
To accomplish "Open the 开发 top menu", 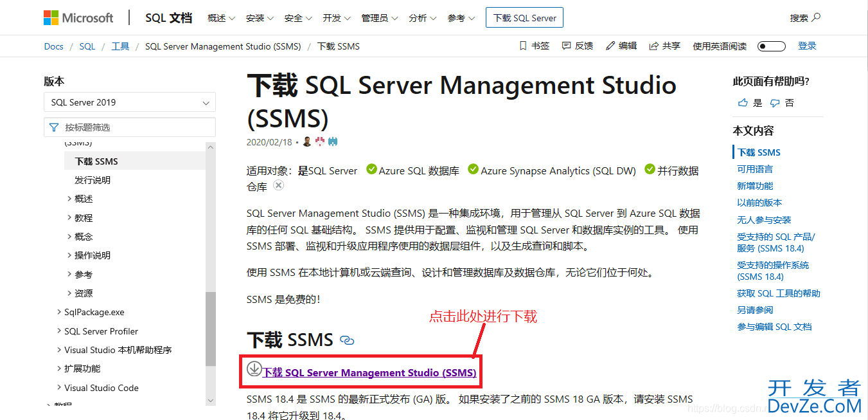I will 337,18.
